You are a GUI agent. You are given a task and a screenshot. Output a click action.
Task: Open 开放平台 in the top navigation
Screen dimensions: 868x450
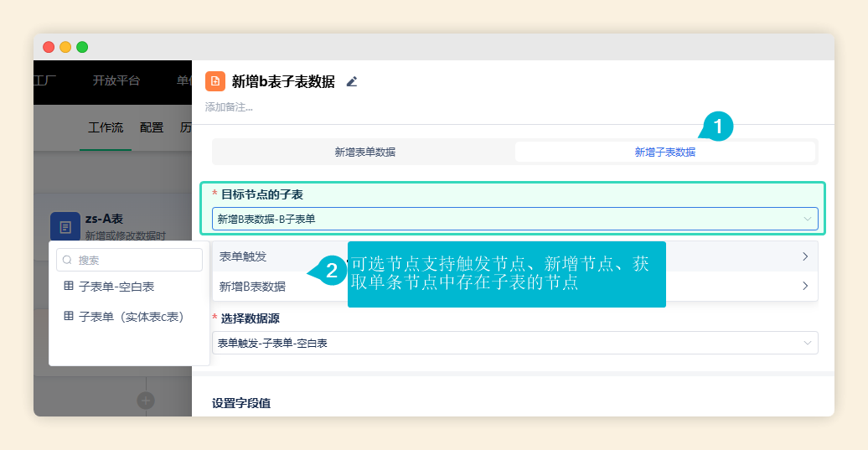[116, 80]
